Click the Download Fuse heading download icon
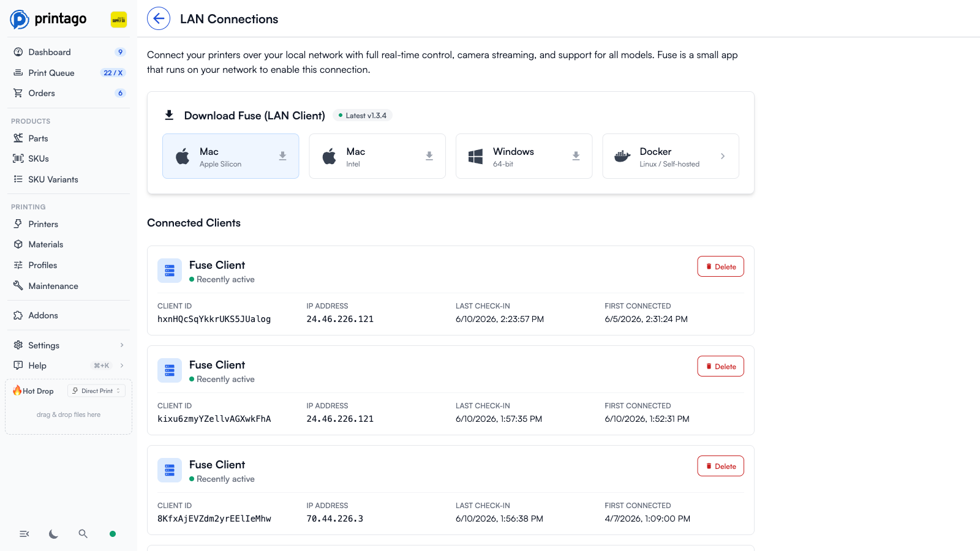980x551 pixels. pos(169,115)
